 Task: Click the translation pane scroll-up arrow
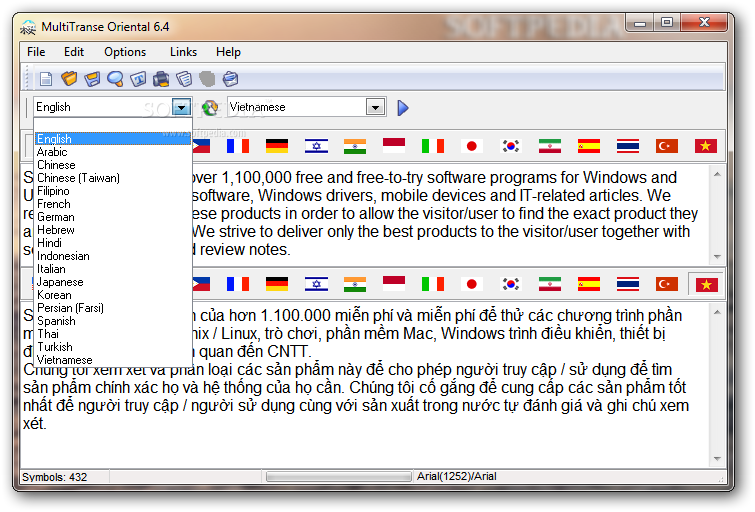717,313
